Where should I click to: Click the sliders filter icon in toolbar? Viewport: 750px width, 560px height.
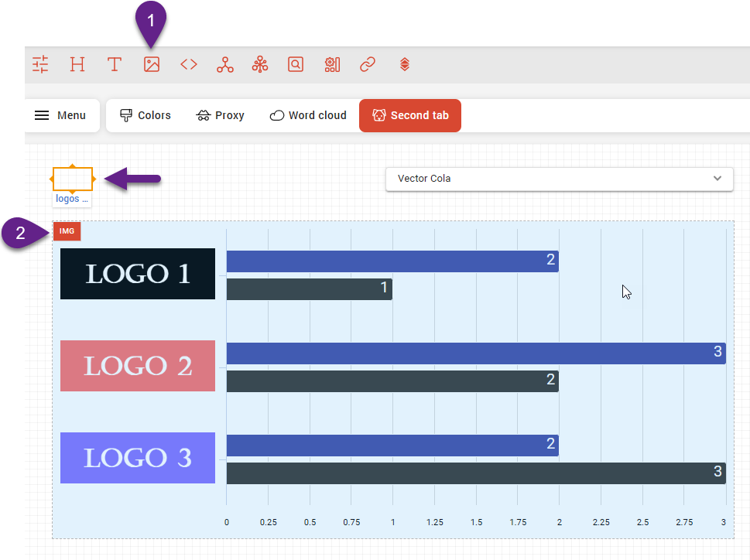[x=40, y=65]
